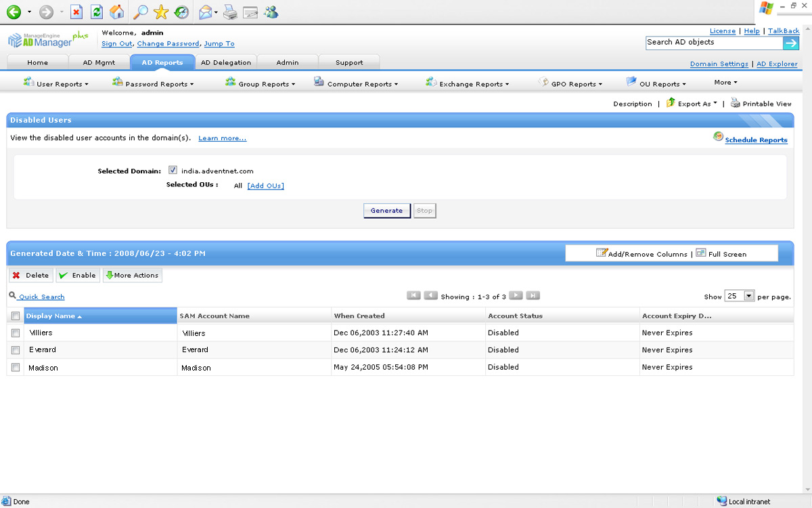
Task: Click the browser Home icon
Action: tap(117, 12)
